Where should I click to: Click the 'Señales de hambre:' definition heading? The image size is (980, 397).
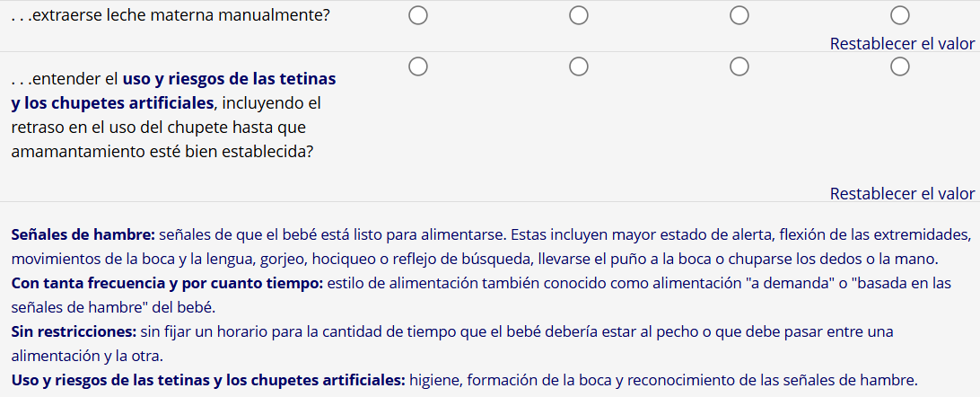83,235
